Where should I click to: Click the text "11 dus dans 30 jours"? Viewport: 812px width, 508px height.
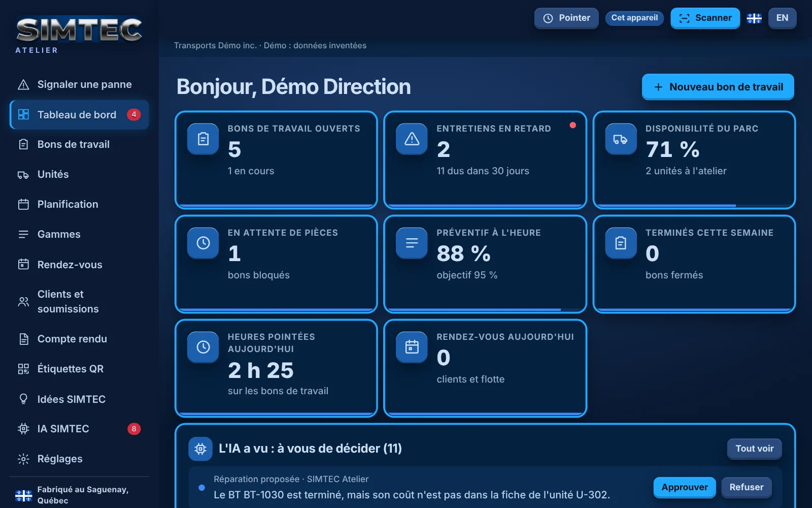tap(483, 171)
